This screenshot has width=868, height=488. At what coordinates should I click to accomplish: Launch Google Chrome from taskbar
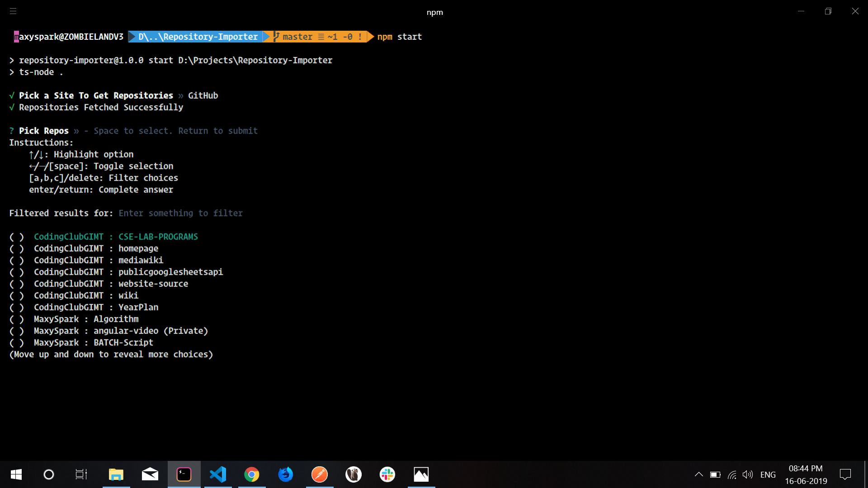pos(252,474)
